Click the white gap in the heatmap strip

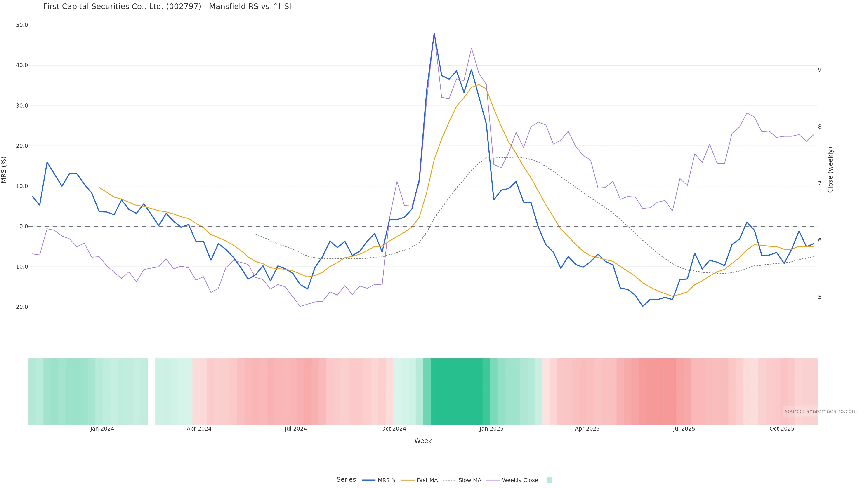(x=151, y=391)
